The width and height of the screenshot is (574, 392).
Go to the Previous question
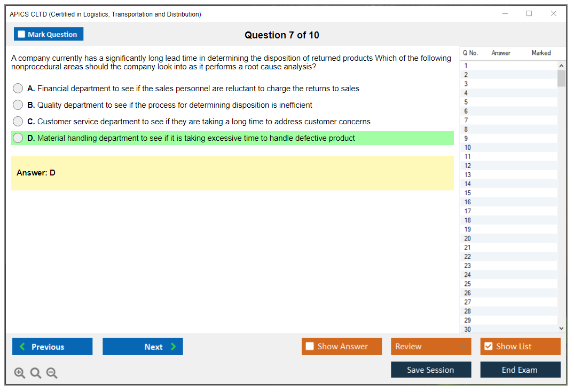pos(52,347)
